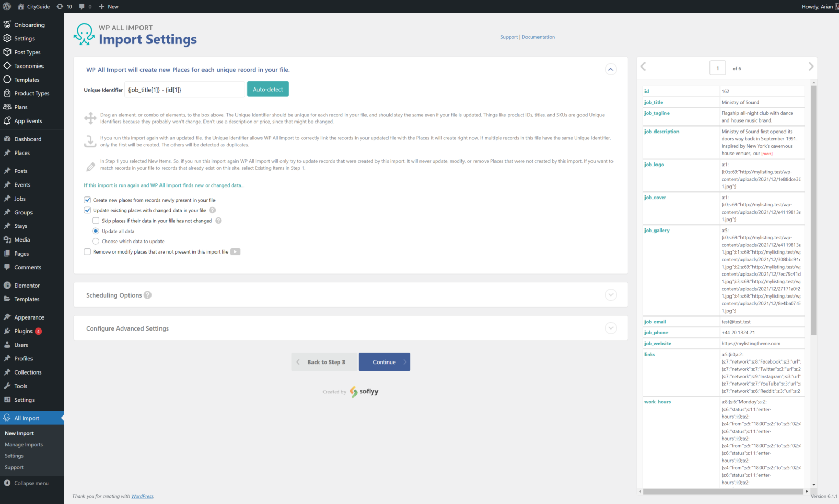Click the Plugins icon showing 4 updates
This screenshot has width=839, height=504.
(x=7, y=331)
